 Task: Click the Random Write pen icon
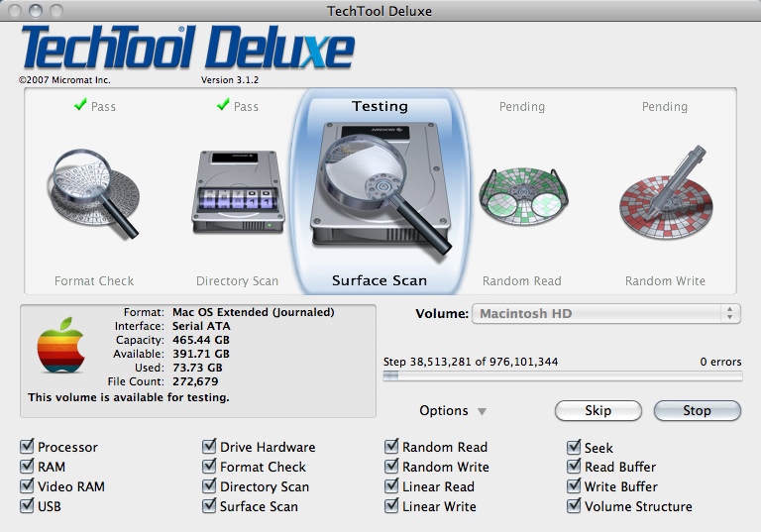pos(666,192)
